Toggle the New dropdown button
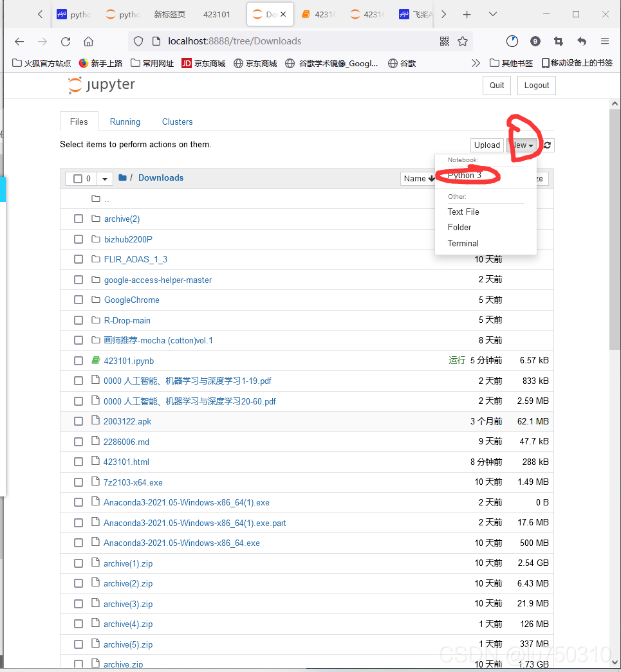621x672 pixels. pyautogui.click(x=522, y=145)
